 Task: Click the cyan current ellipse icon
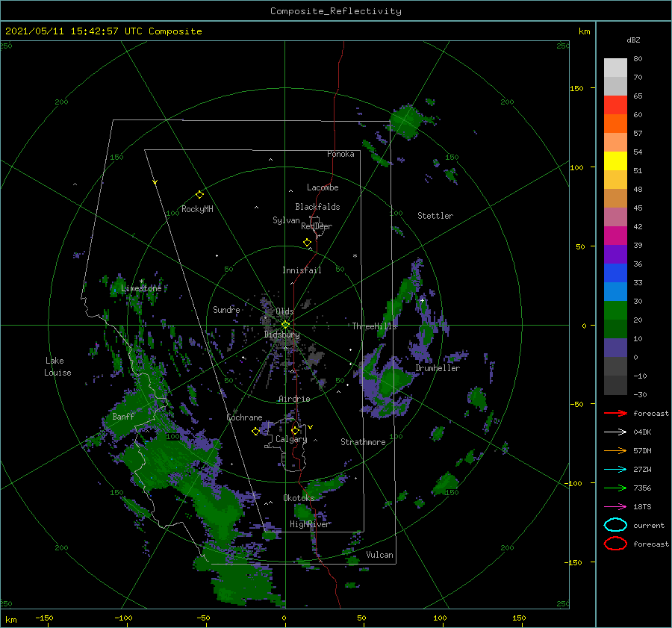click(615, 525)
